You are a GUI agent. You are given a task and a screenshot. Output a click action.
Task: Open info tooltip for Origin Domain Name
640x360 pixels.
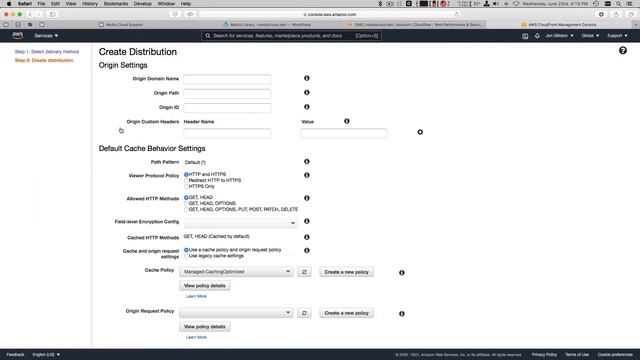tap(307, 78)
